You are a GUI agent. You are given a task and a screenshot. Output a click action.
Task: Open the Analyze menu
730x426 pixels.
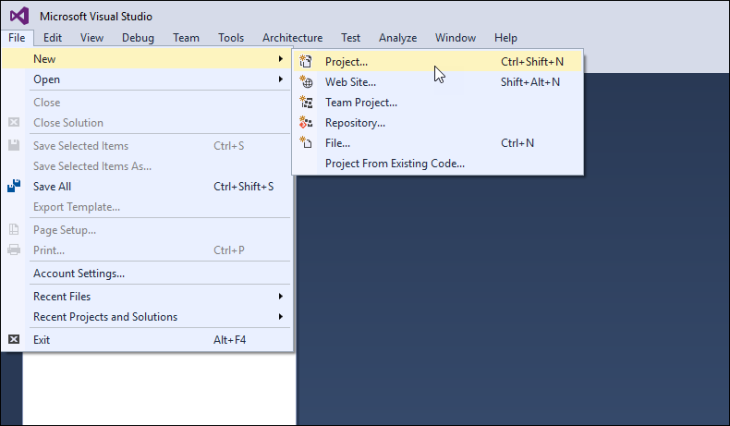pos(398,38)
